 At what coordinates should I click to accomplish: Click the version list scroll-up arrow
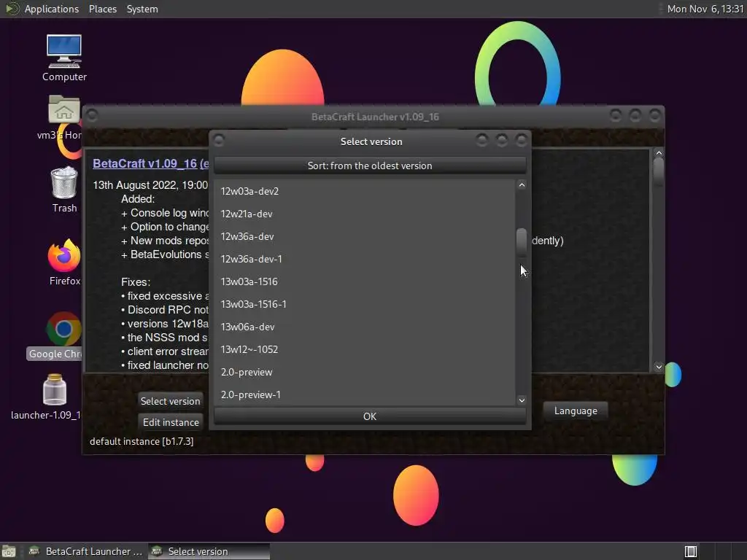(x=522, y=184)
